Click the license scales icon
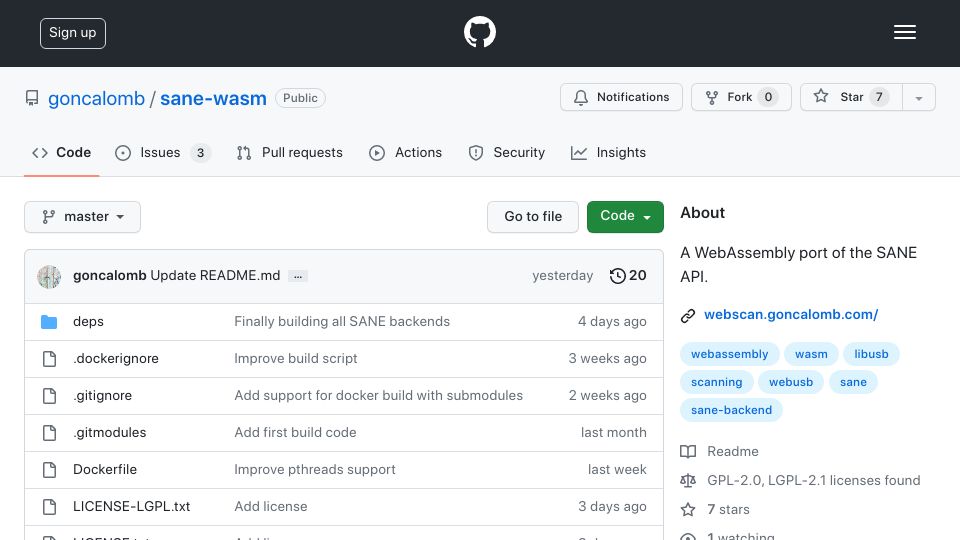The height and width of the screenshot is (540, 960). click(688, 481)
